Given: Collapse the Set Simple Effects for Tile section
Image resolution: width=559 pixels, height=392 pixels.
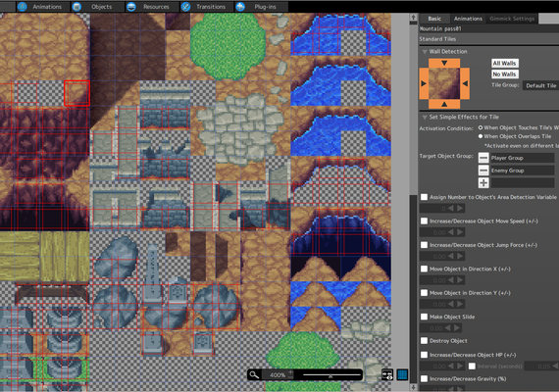Looking at the screenshot, I should point(425,118).
